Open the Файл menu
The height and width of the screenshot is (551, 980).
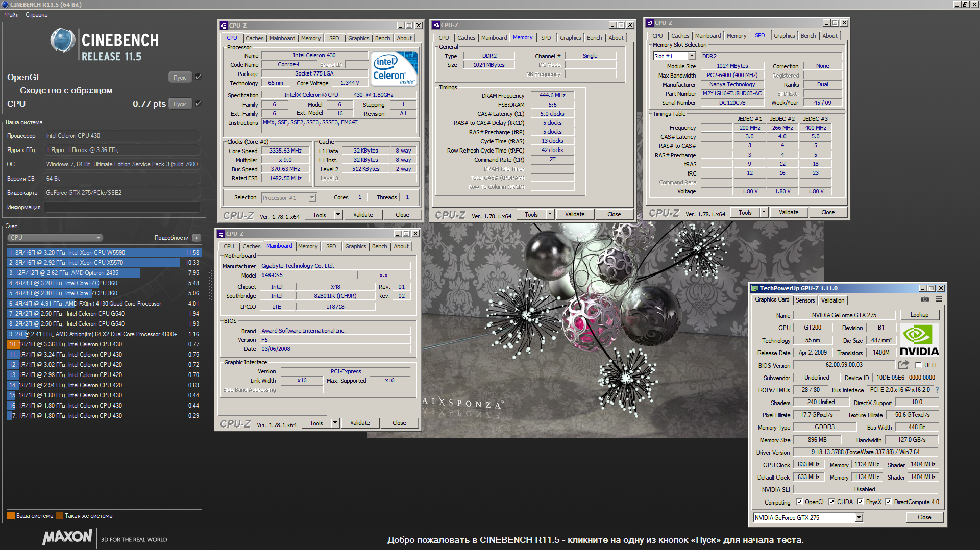click(x=12, y=15)
